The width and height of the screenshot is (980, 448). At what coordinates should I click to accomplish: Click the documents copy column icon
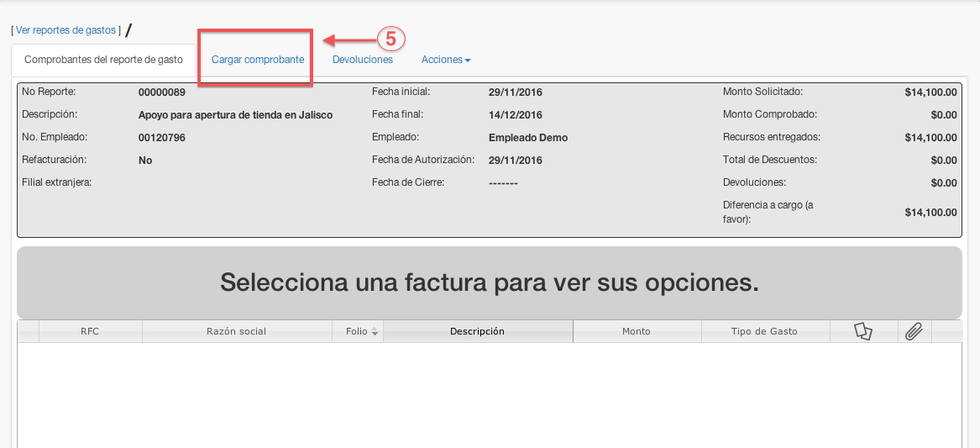pos(863,332)
